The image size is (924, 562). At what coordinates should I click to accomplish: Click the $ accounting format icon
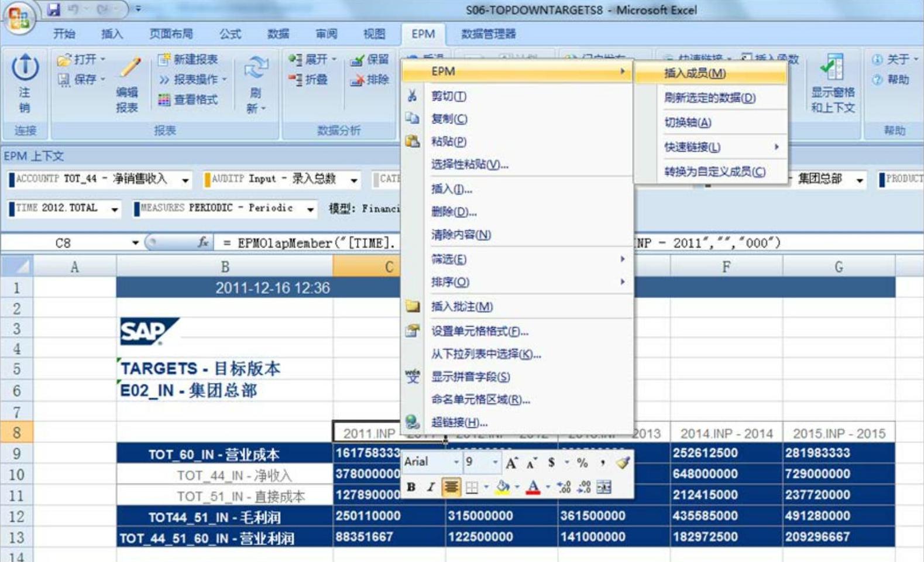coord(551,462)
